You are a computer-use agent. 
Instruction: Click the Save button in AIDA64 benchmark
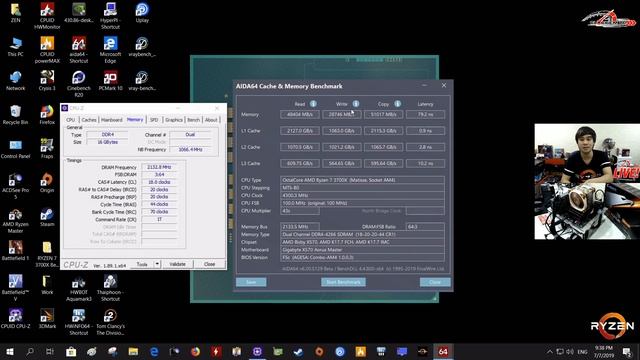click(x=251, y=282)
